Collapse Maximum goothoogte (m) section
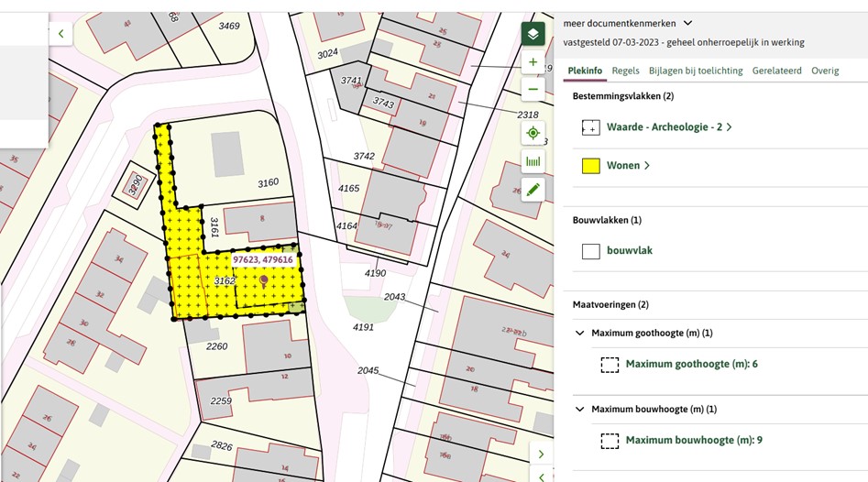868x482 pixels. tap(579, 333)
